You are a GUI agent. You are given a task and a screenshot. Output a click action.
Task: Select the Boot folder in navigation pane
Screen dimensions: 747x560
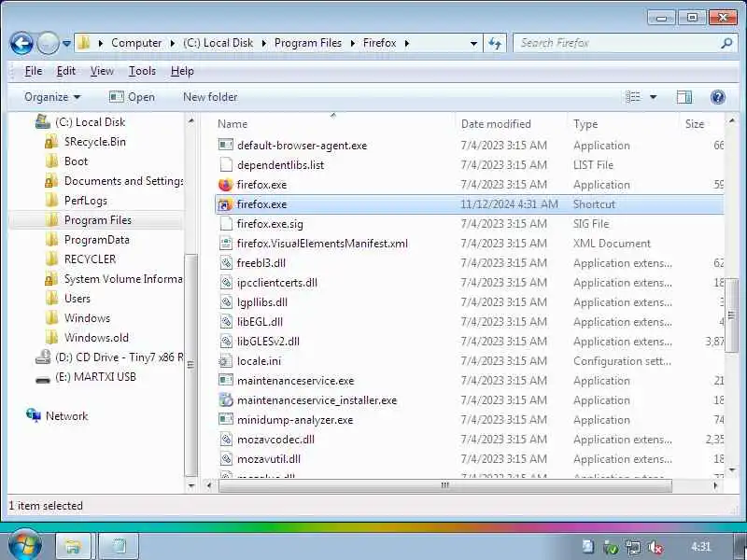[x=76, y=161]
